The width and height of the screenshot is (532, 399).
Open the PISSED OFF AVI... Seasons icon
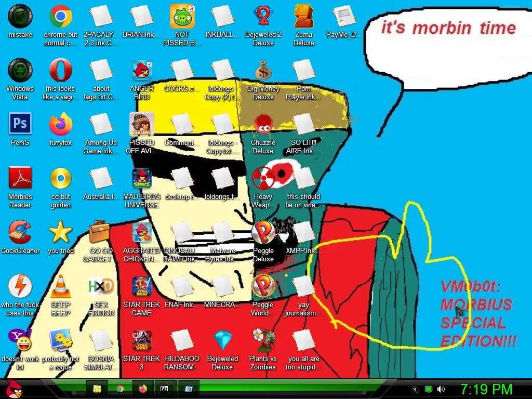(x=142, y=124)
